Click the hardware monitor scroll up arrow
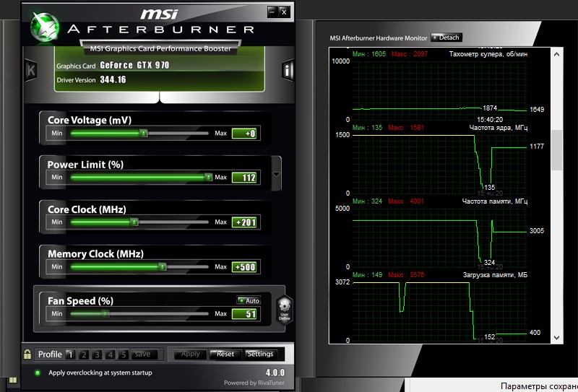The image size is (578, 392). tap(556, 54)
